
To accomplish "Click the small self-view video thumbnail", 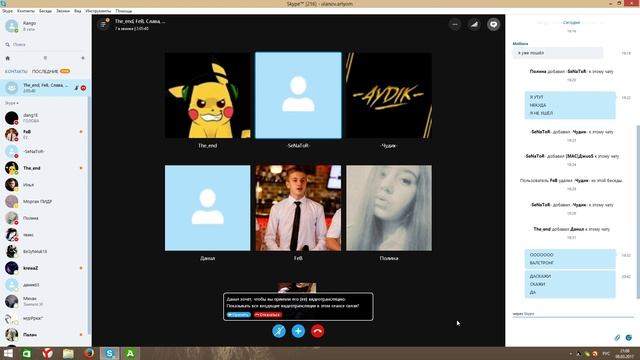I will (x=297, y=287).
